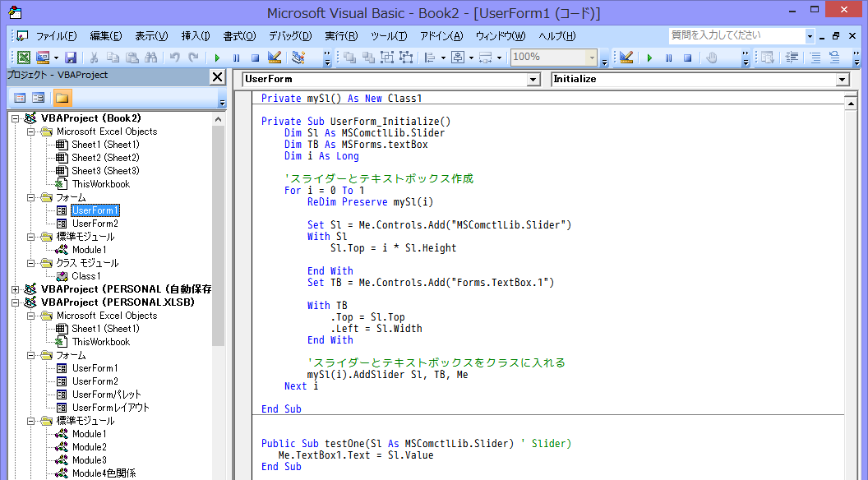Click the code window scroll up arrow
This screenshot has height=480, width=868.
[x=851, y=103]
